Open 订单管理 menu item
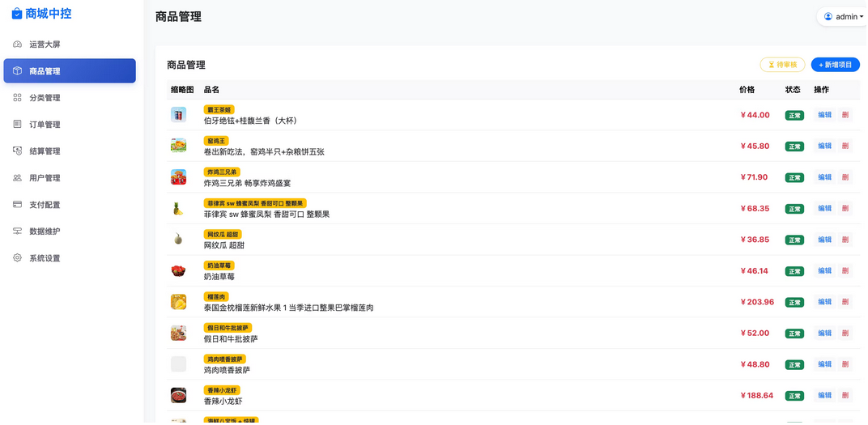Viewport: 868px width, 425px height. [x=45, y=125]
